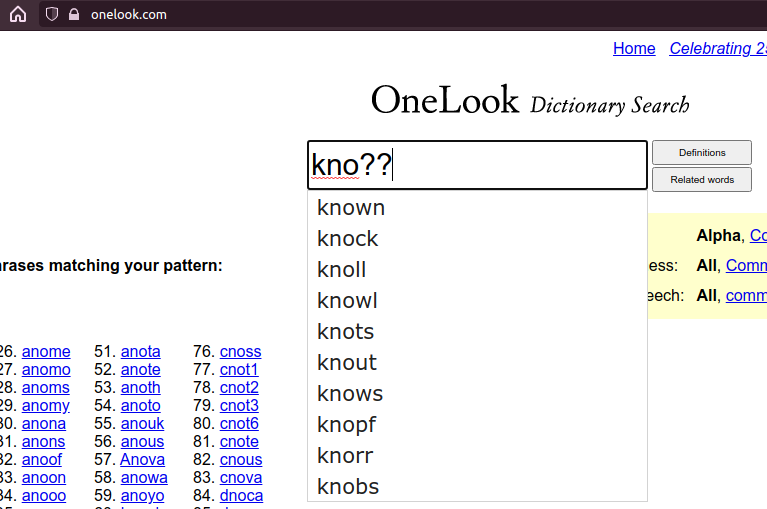Open the anoth result link
The width and height of the screenshot is (767, 509).
pyautogui.click(x=140, y=388)
